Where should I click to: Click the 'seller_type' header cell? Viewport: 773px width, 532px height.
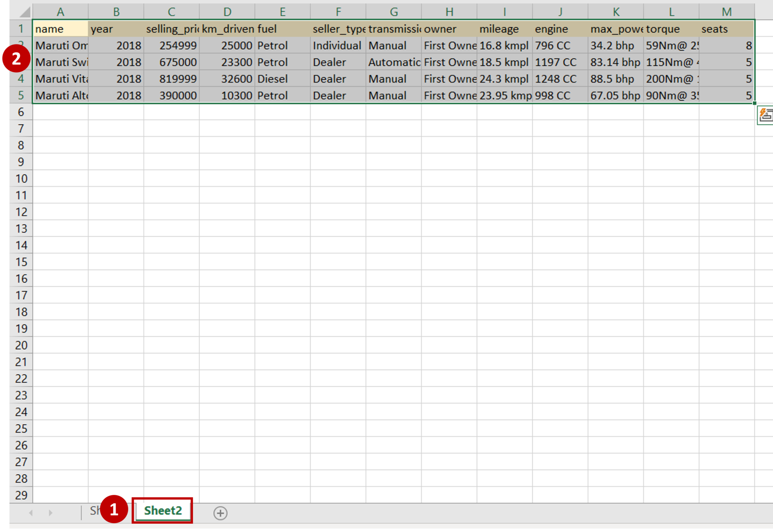pyautogui.click(x=338, y=29)
